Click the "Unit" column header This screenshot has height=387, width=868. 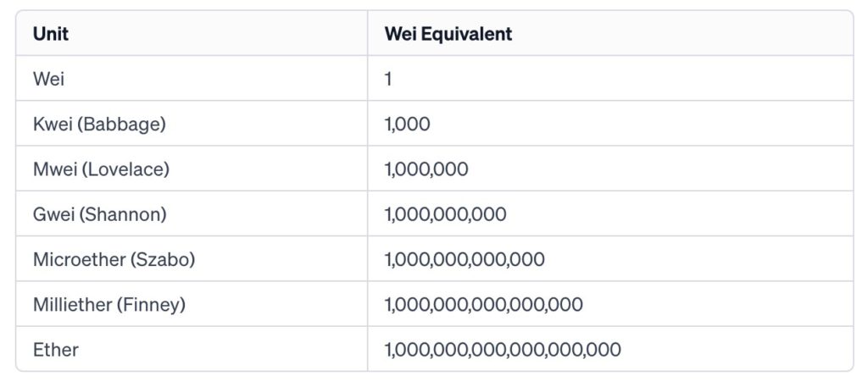pyautogui.click(x=51, y=34)
